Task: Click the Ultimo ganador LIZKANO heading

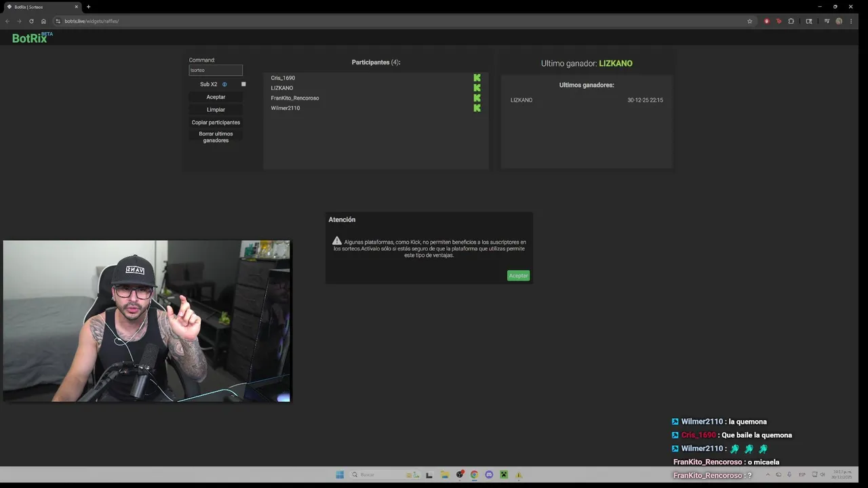Action: tap(587, 63)
